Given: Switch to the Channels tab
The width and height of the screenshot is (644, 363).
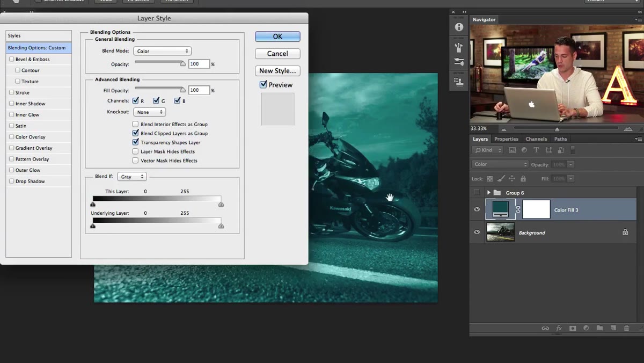Looking at the screenshot, I should (536, 139).
